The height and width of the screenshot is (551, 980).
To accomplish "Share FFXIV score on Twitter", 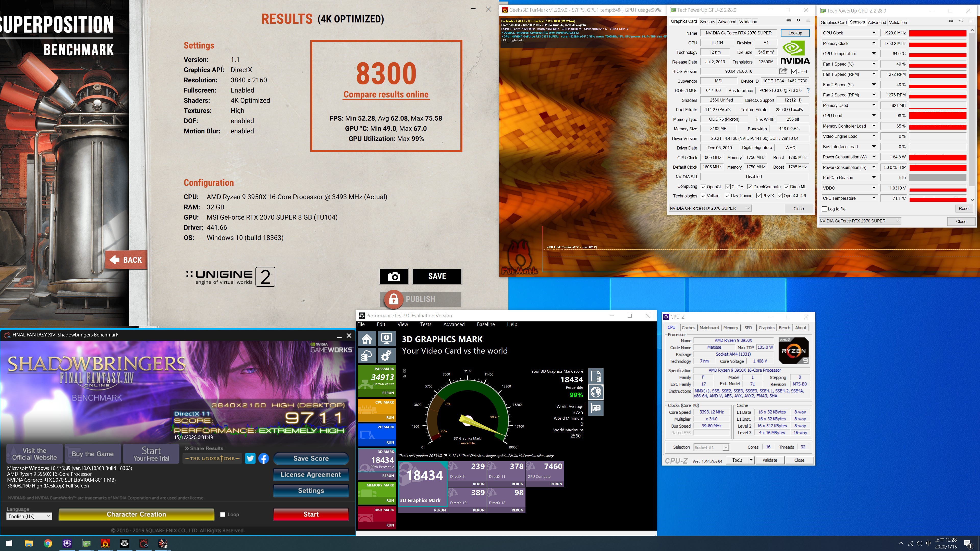I will (x=250, y=458).
